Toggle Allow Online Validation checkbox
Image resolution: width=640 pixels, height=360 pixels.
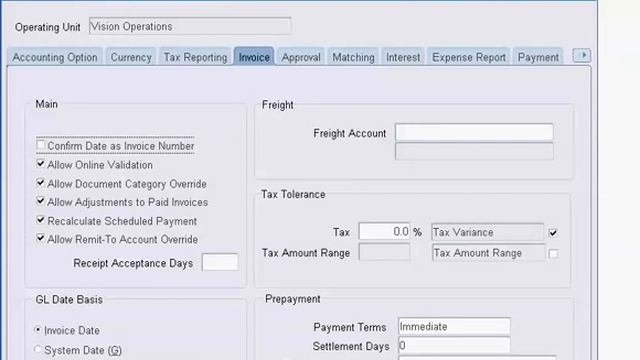(40, 164)
